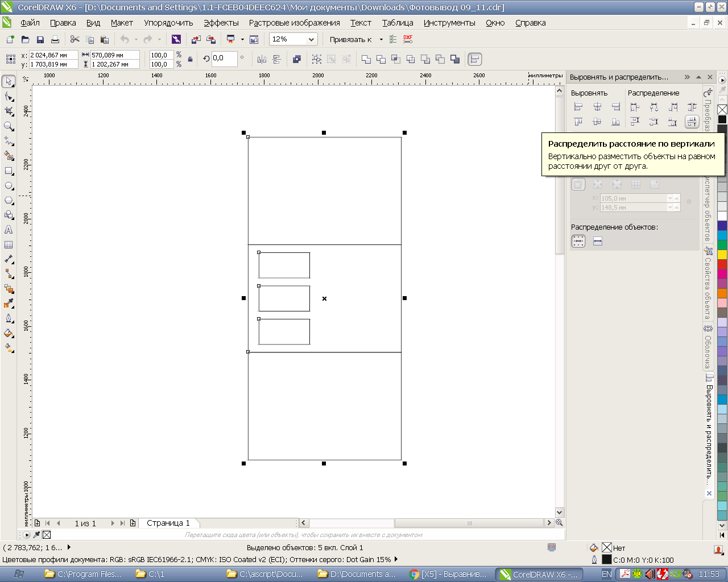Click the Print icon in toolbar
This screenshot has height=582, width=728.
[x=55, y=39]
